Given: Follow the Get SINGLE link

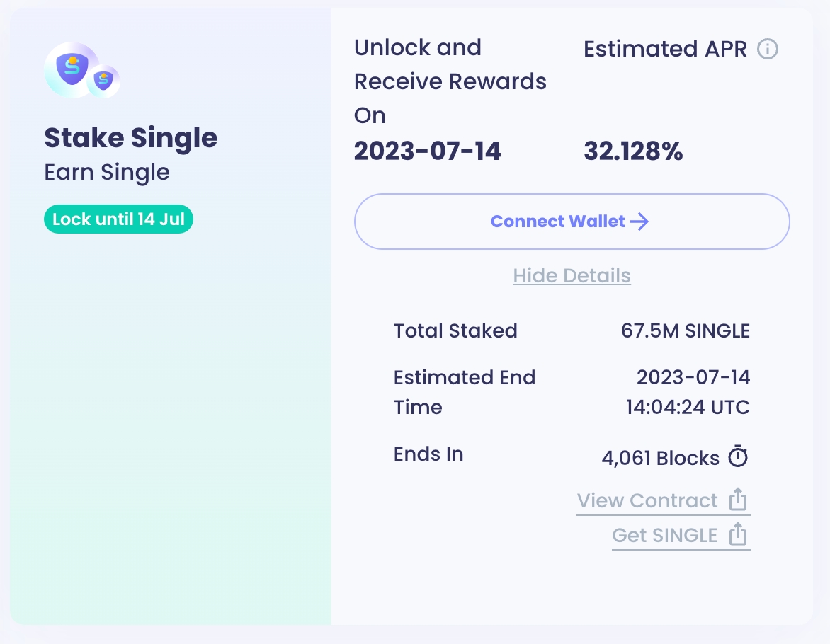Looking at the screenshot, I should coord(665,535).
